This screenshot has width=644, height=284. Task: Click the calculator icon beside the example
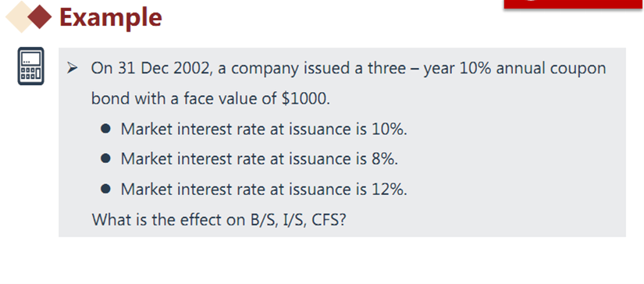click(x=30, y=66)
